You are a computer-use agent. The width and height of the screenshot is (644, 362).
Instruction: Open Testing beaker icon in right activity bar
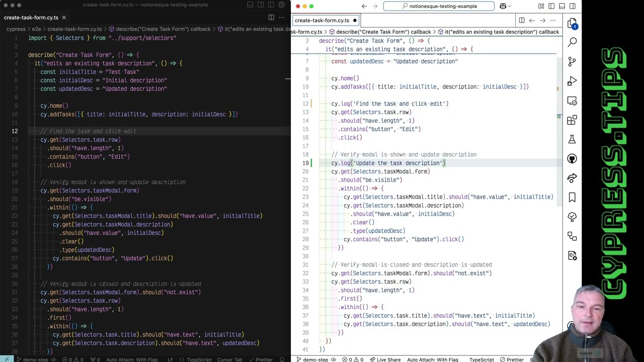[572, 139]
